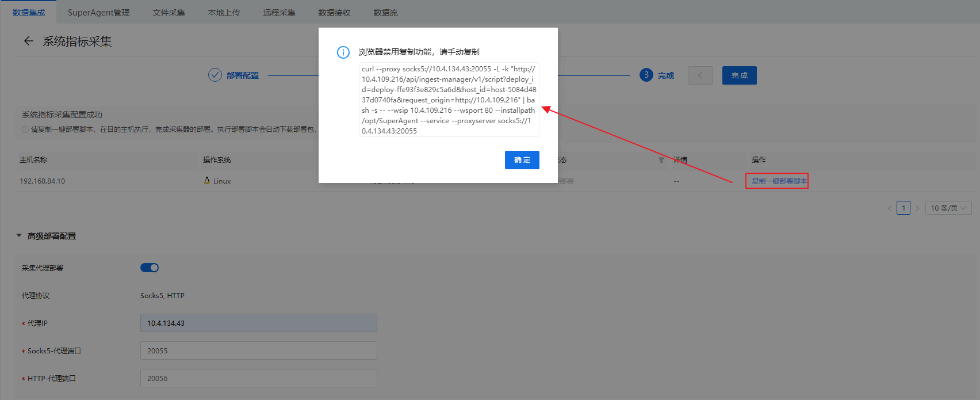Go to previous page in pagination

[x=890, y=208]
